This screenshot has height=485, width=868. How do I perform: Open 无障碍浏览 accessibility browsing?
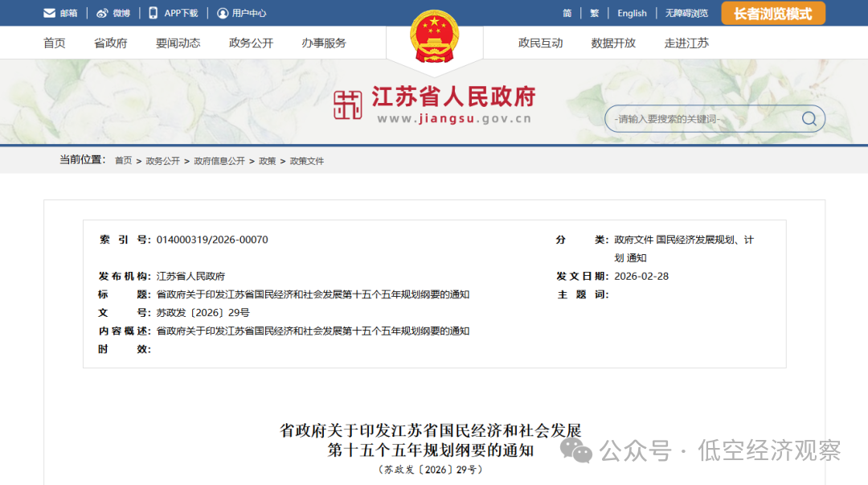[686, 14]
